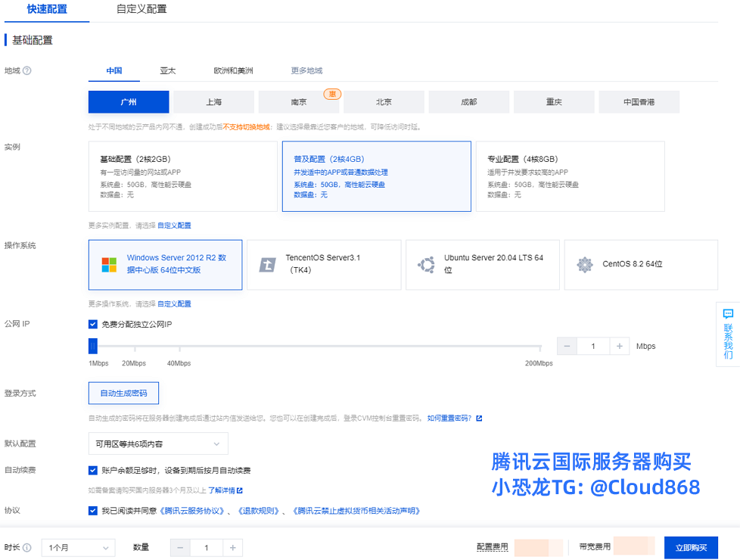Select the 上海 region button
Screen dimensions: 740x560
[214, 102]
